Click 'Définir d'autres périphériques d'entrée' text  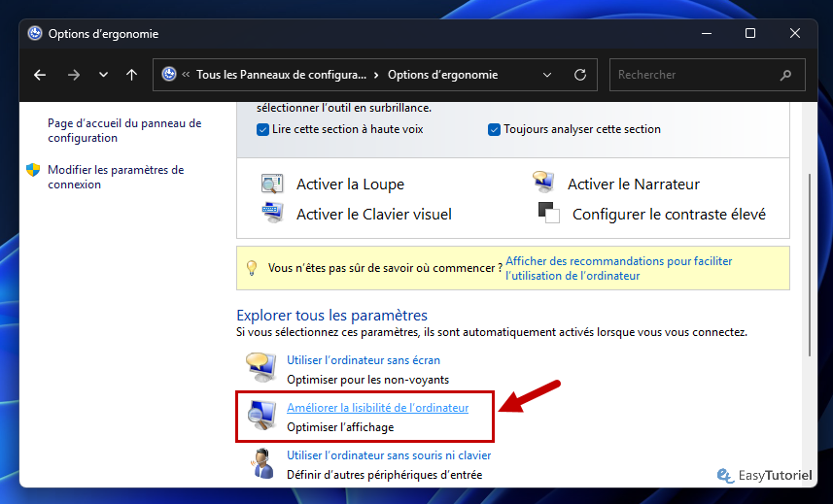[385, 475]
